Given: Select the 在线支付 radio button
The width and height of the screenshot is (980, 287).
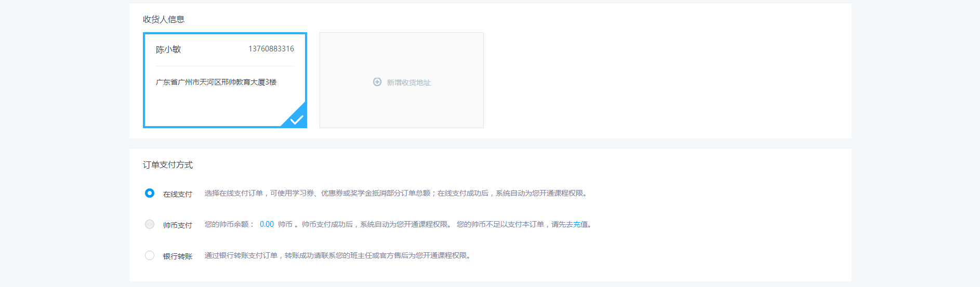Looking at the screenshot, I should [150, 193].
